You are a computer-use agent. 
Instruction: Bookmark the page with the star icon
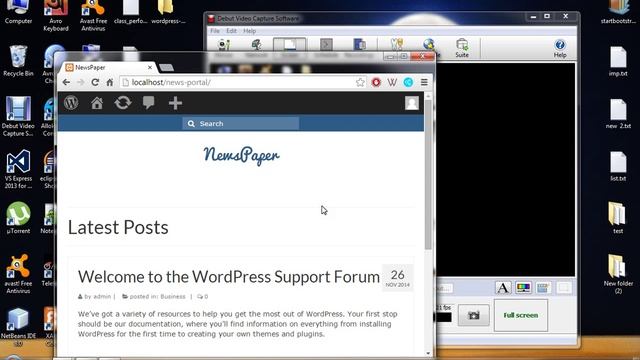click(360, 82)
